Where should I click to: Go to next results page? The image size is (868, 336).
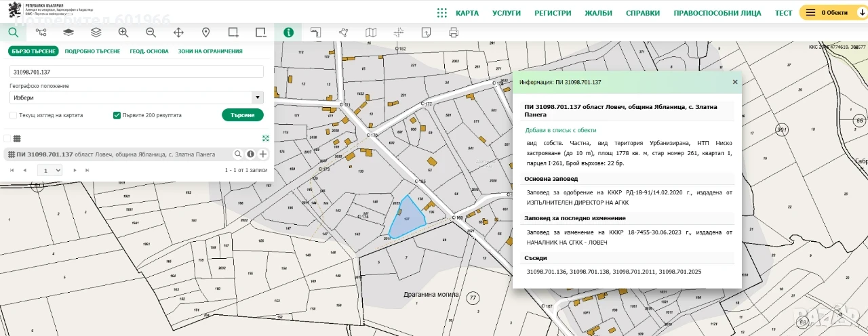point(73,171)
